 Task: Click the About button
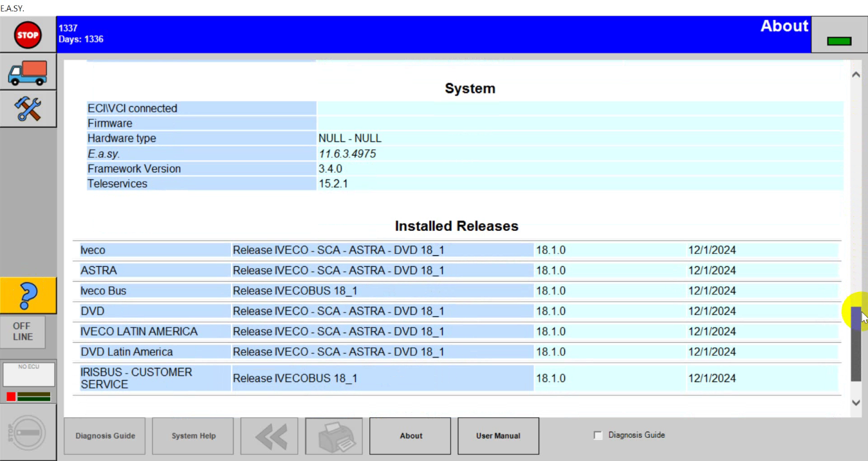[411, 436]
